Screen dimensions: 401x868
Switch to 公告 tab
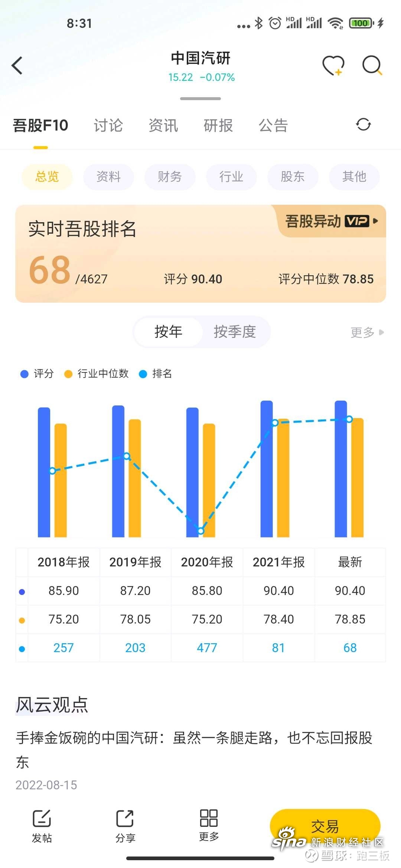273,125
